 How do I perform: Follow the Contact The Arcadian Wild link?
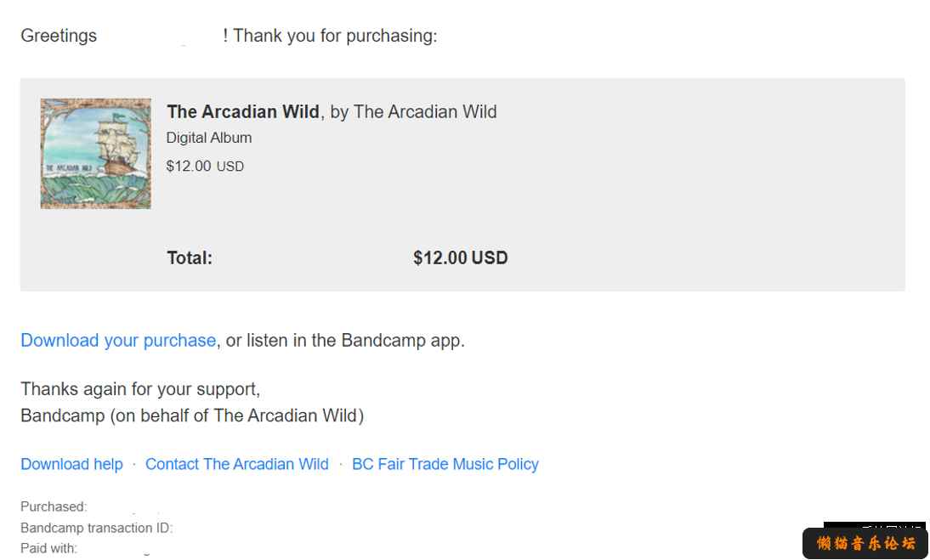pyautogui.click(x=236, y=464)
